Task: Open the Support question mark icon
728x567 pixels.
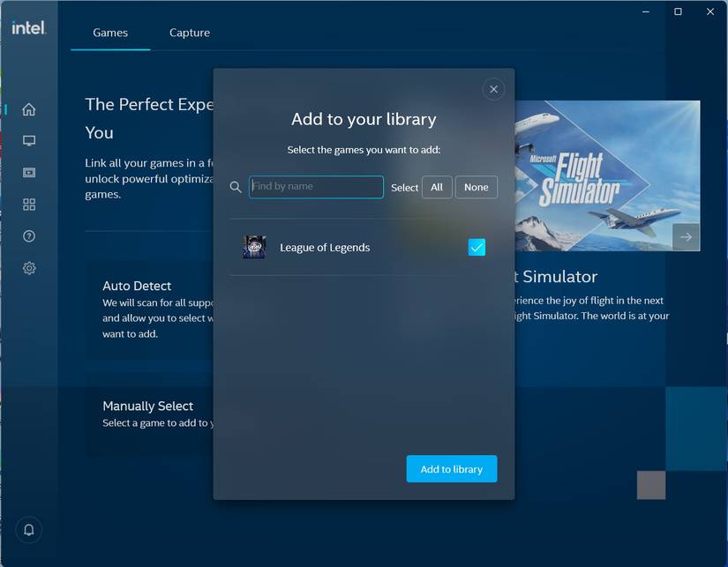Action: tap(29, 236)
